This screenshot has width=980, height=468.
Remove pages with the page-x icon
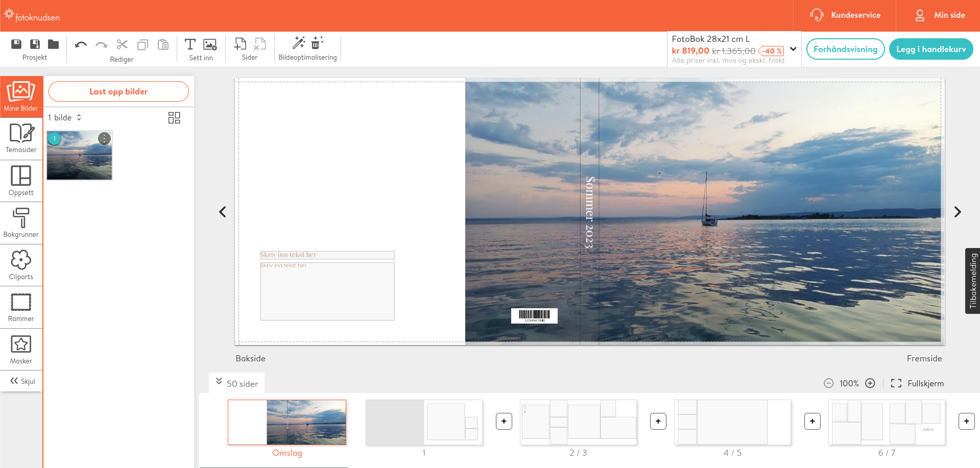tap(260, 44)
